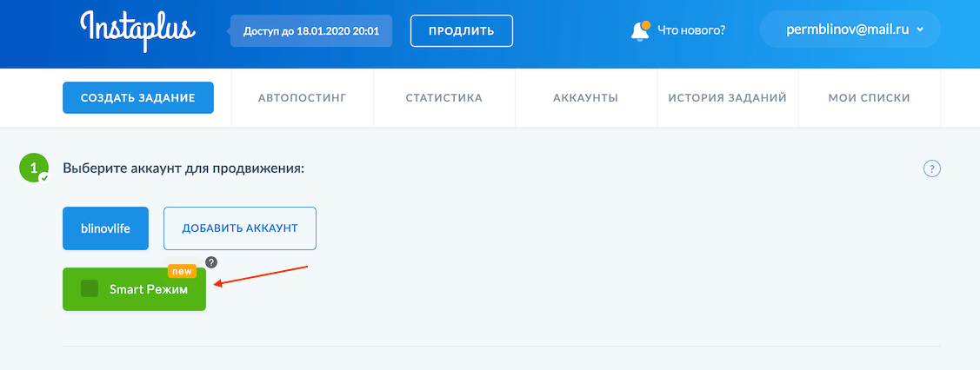
Task: Expand the chevron arrow next to the email
Action: pyautogui.click(x=920, y=30)
